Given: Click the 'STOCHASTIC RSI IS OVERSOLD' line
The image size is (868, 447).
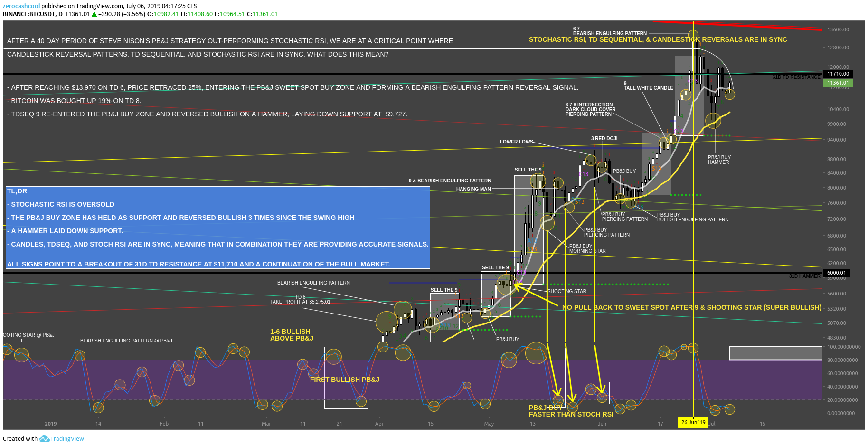Looking at the screenshot, I should tap(61, 204).
